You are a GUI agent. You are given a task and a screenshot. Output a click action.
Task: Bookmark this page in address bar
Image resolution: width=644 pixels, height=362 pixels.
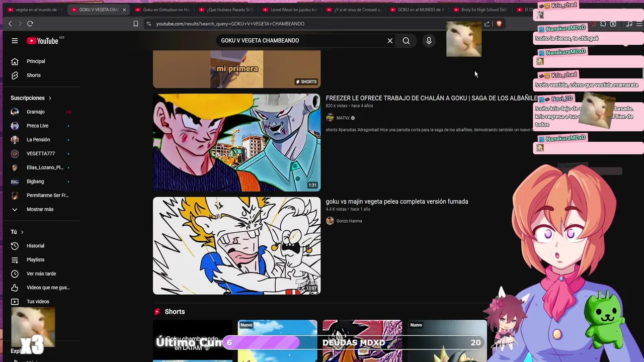coord(136,24)
